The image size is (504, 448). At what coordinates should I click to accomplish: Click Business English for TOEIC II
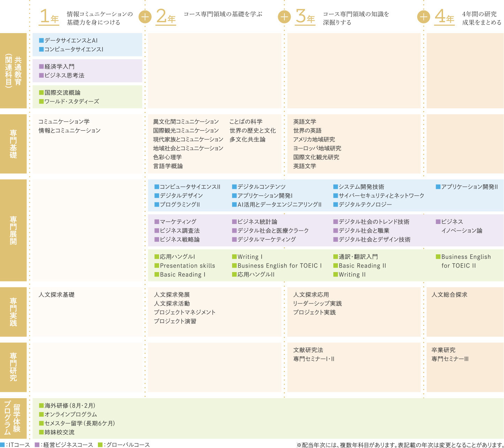click(466, 261)
